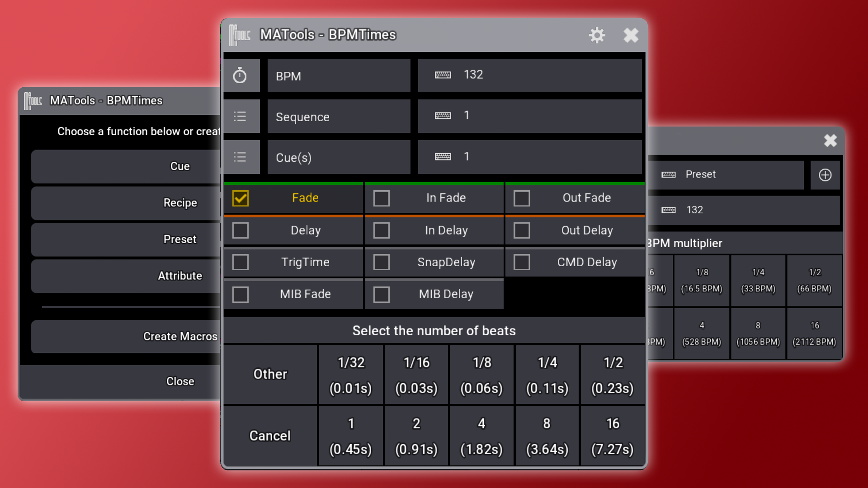The image size is (868, 488).
Task: Click keyboard icon in BPM value field
Action: click(x=443, y=75)
